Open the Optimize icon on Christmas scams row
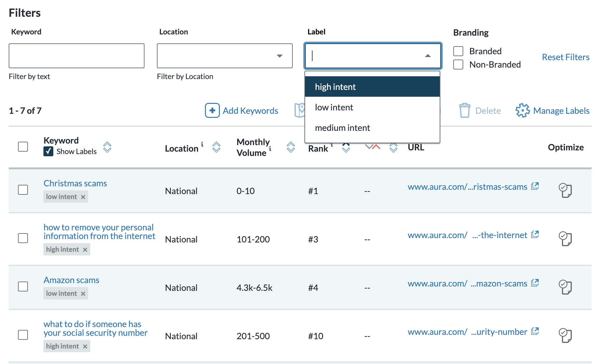 click(565, 191)
